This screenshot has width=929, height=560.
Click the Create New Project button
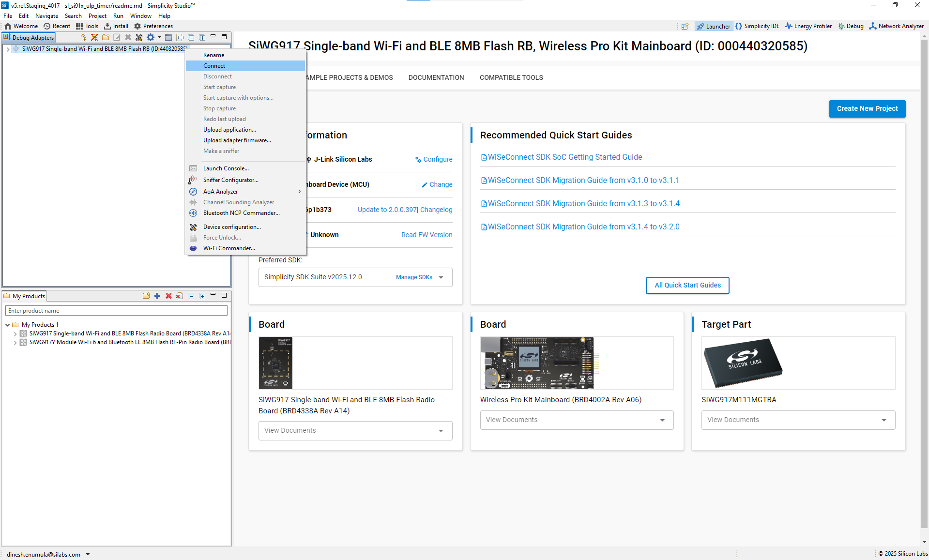(x=867, y=109)
